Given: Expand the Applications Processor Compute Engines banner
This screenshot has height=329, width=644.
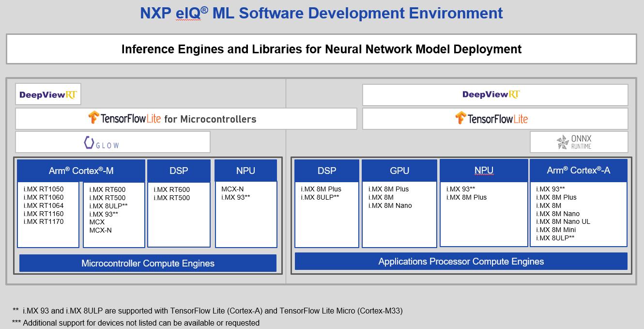Looking at the screenshot, I should (x=460, y=261).
